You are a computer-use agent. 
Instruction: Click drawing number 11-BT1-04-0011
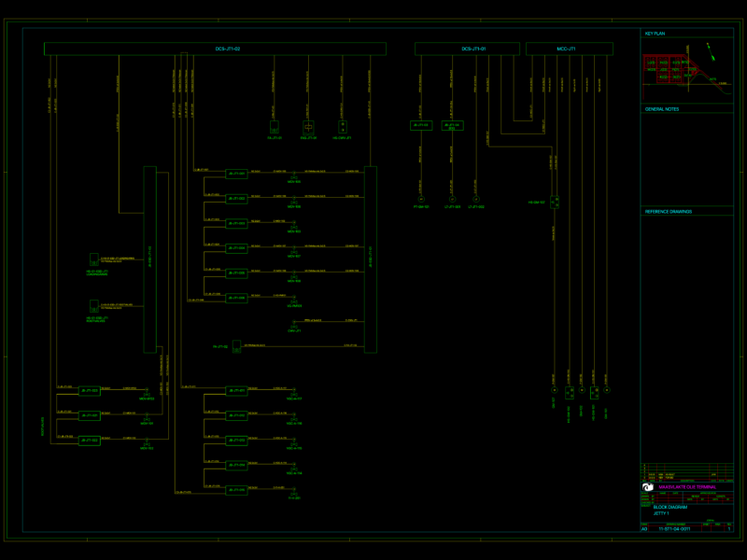click(x=674, y=528)
